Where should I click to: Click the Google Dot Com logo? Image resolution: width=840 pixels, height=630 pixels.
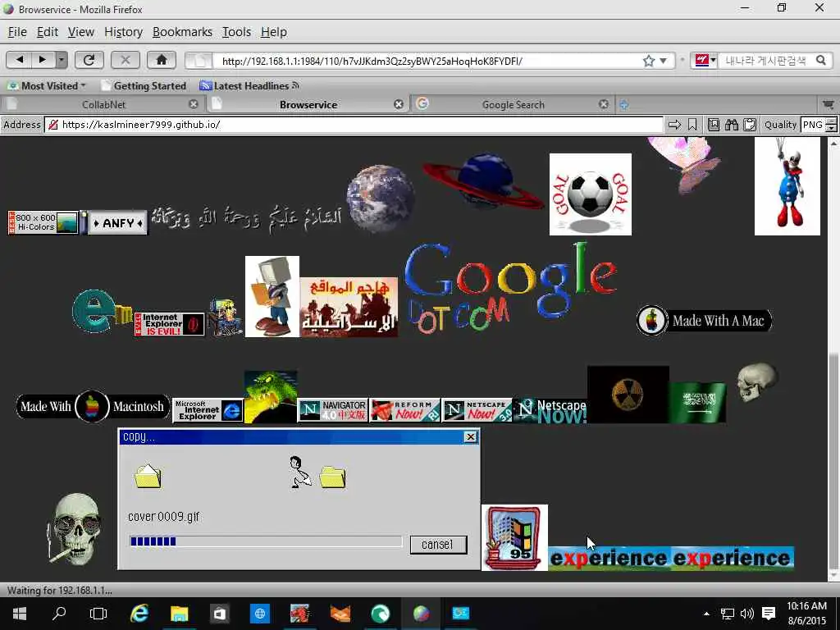click(x=510, y=287)
